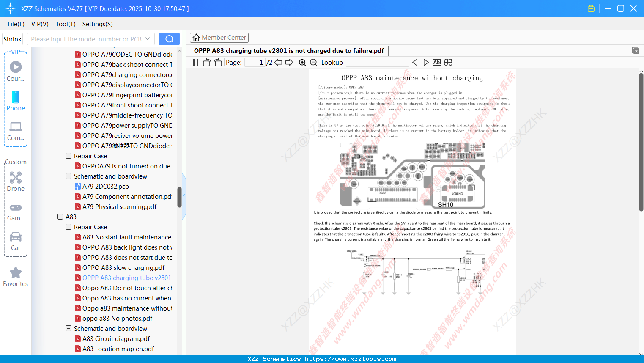Go to the next page arrow
Screen dimensions: 644x363
[289, 63]
